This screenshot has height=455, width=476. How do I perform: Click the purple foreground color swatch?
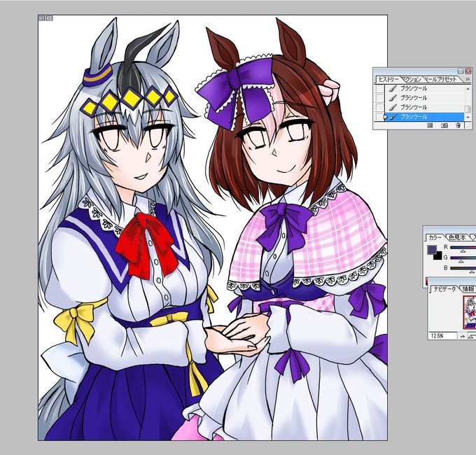[x=432, y=250]
